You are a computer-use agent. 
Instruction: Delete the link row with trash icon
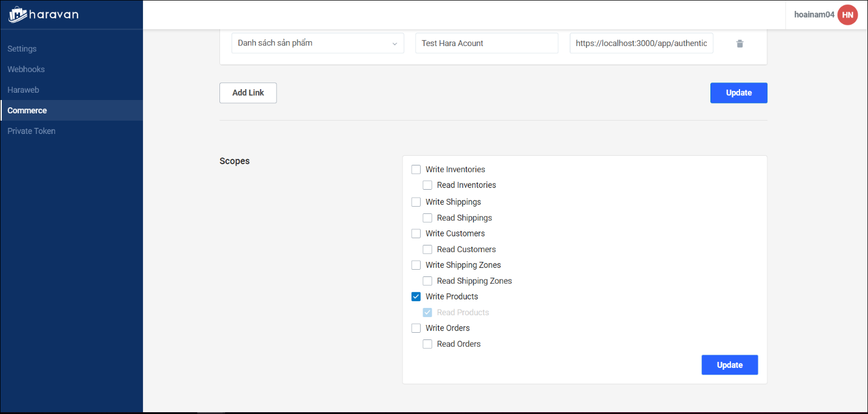tap(739, 44)
